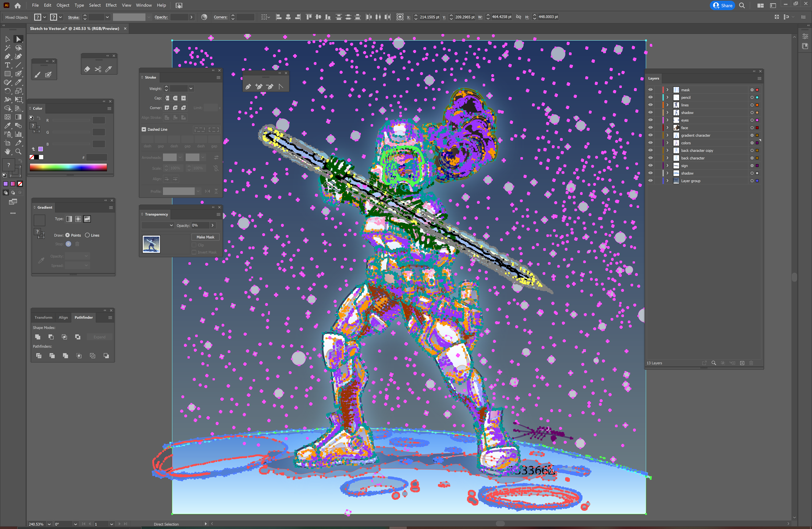Enable the Clip checkbox in Transparency

(x=194, y=245)
